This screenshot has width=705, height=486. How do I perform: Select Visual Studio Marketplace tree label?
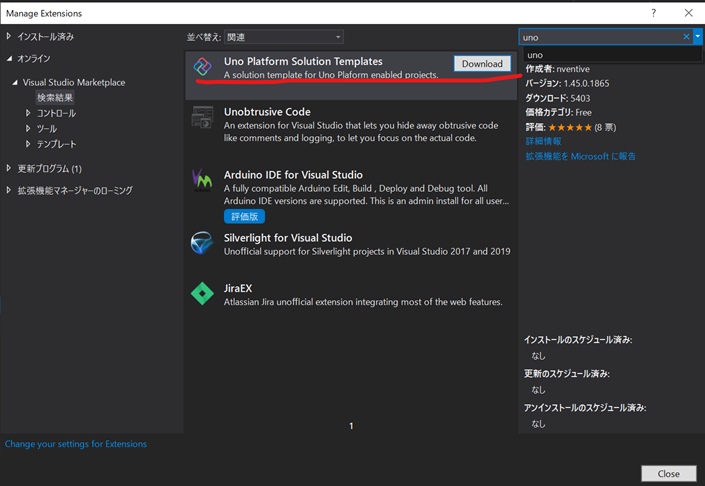coord(74,82)
